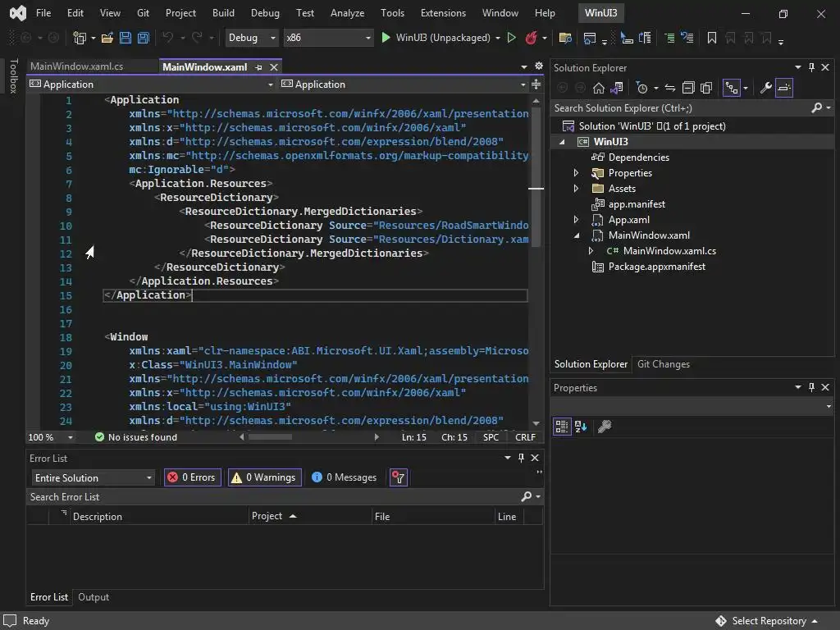Open the x86 platform dropdown
840x630 pixels.
pos(328,38)
